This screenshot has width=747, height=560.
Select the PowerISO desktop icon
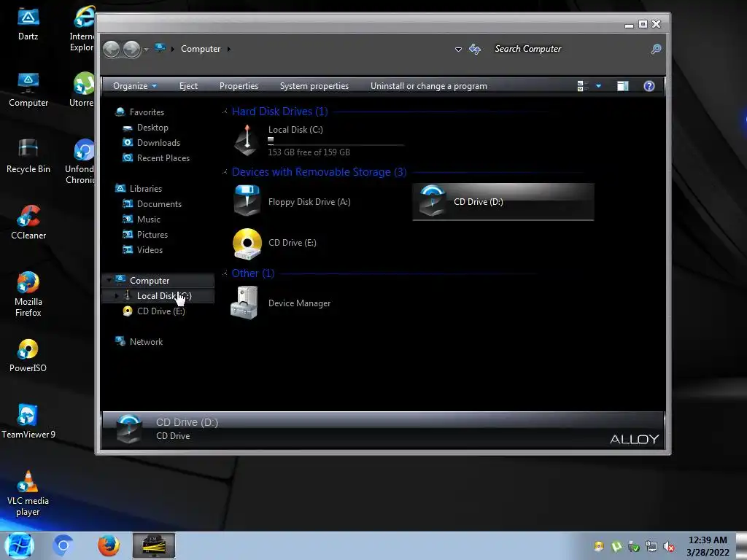point(28,355)
